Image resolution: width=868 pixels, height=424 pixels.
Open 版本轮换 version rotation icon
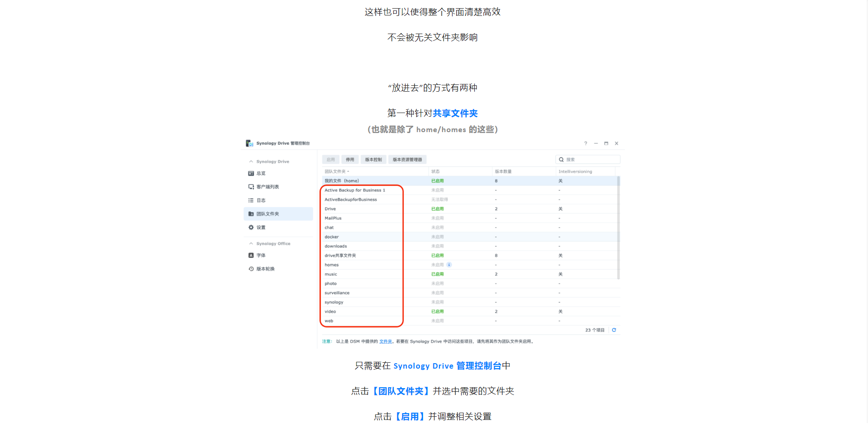click(251, 269)
